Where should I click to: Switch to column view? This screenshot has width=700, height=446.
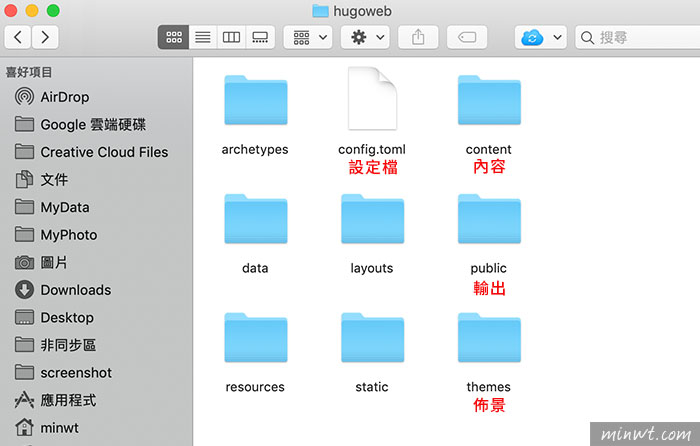[231, 37]
